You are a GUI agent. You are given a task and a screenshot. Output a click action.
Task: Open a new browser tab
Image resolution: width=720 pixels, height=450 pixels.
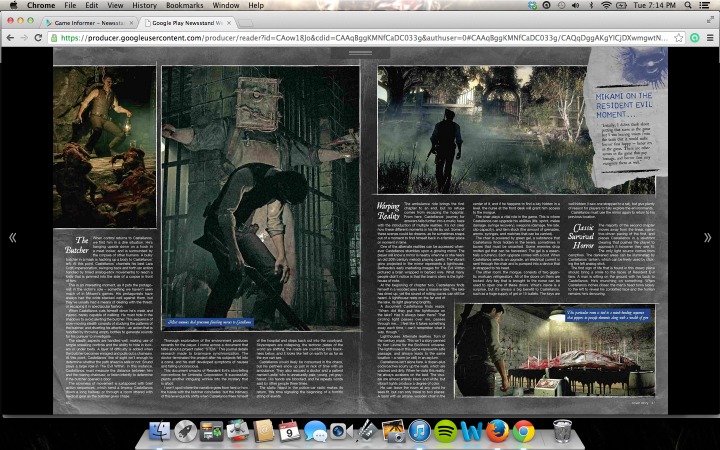click(x=246, y=23)
